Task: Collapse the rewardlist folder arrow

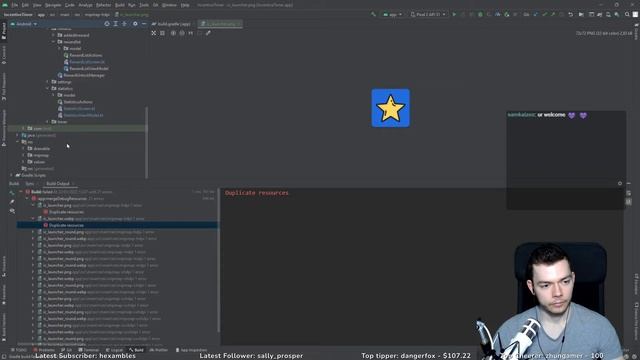Action: point(53,42)
